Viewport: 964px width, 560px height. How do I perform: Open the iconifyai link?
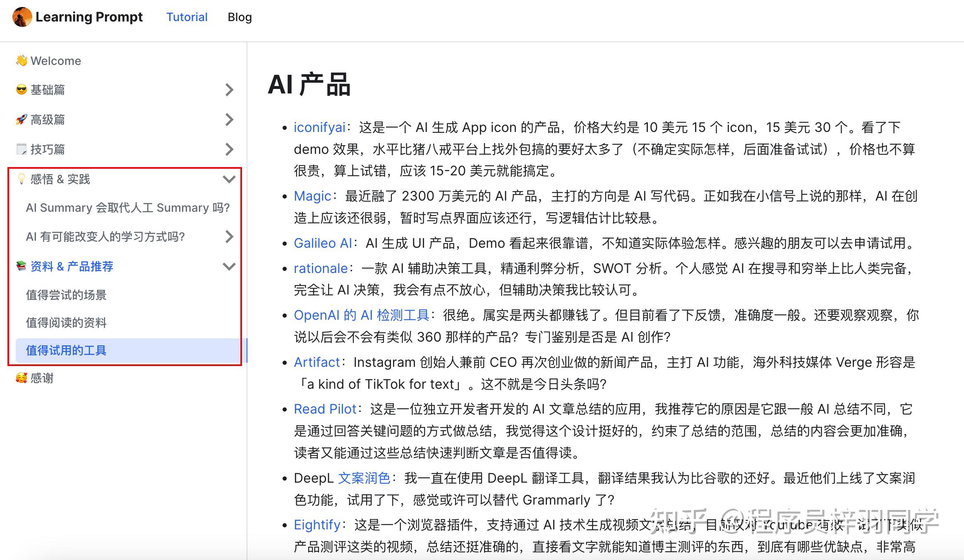point(319,127)
